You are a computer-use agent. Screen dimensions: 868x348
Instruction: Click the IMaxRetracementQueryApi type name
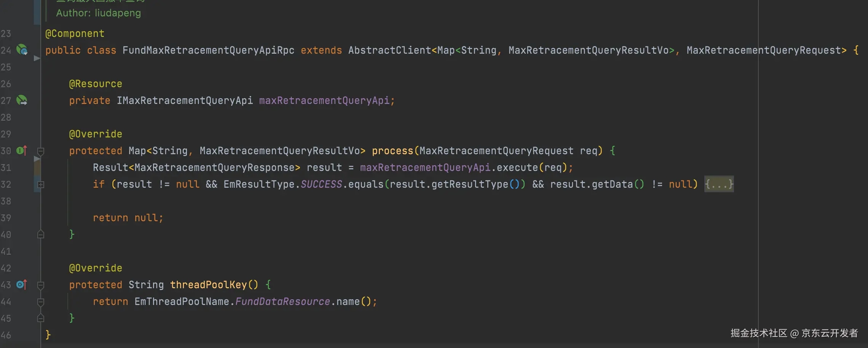tap(185, 101)
